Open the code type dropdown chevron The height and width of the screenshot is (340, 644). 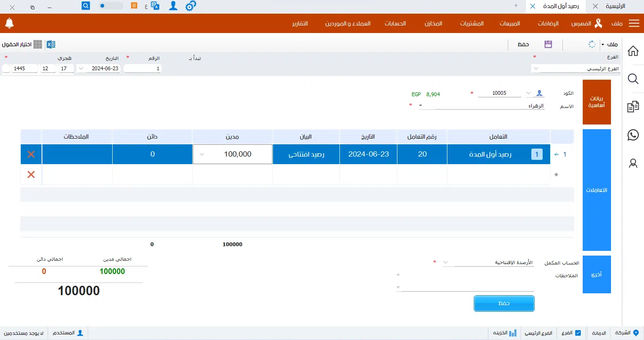(x=528, y=93)
